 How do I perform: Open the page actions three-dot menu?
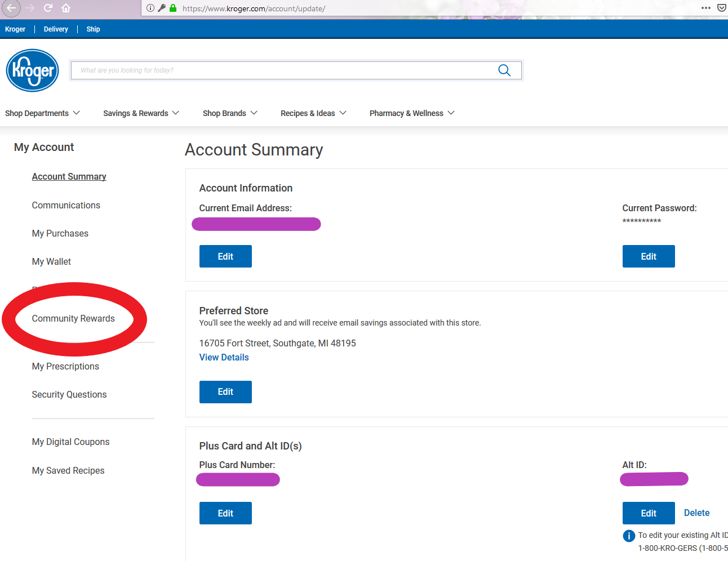705,8
